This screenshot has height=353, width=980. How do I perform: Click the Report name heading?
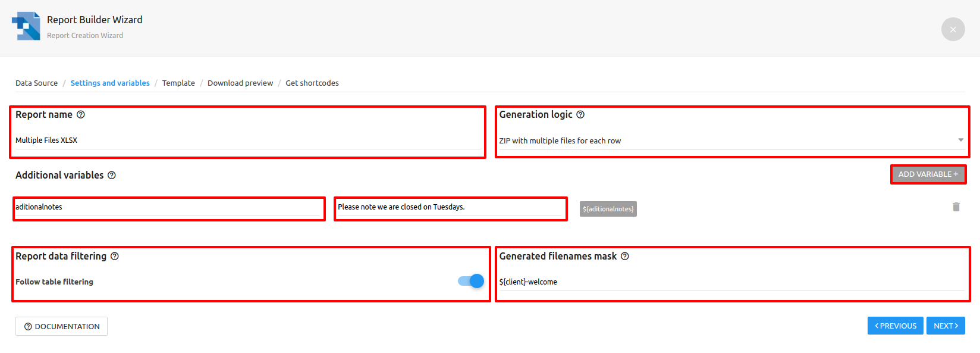click(44, 114)
